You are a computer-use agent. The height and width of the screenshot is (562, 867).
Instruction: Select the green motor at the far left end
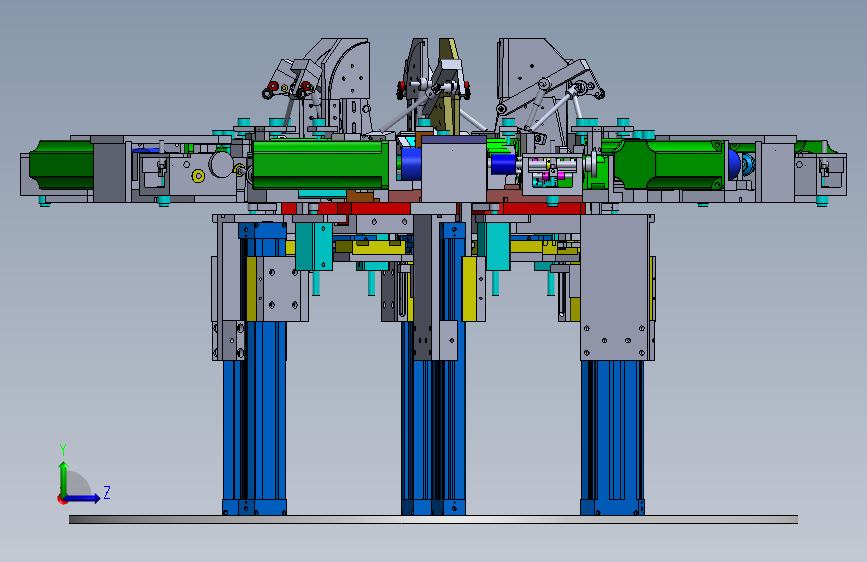(61, 165)
